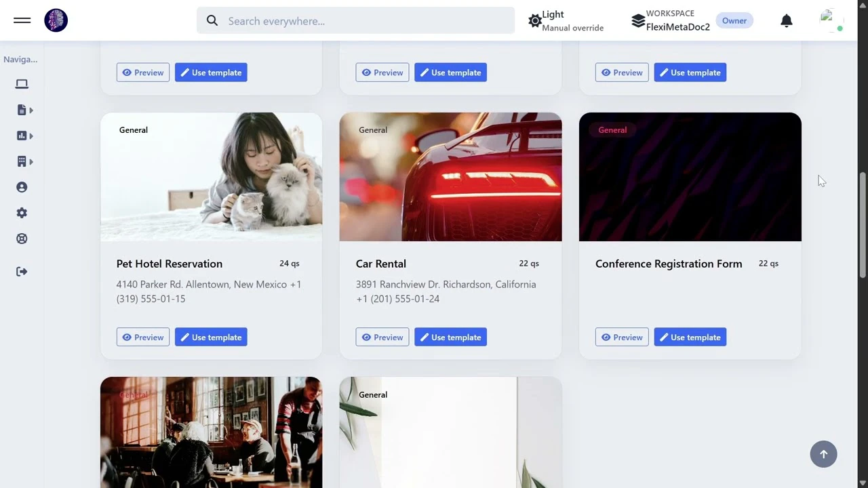
Task: Click the 24 qs count label
Action: (x=290, y=264)
